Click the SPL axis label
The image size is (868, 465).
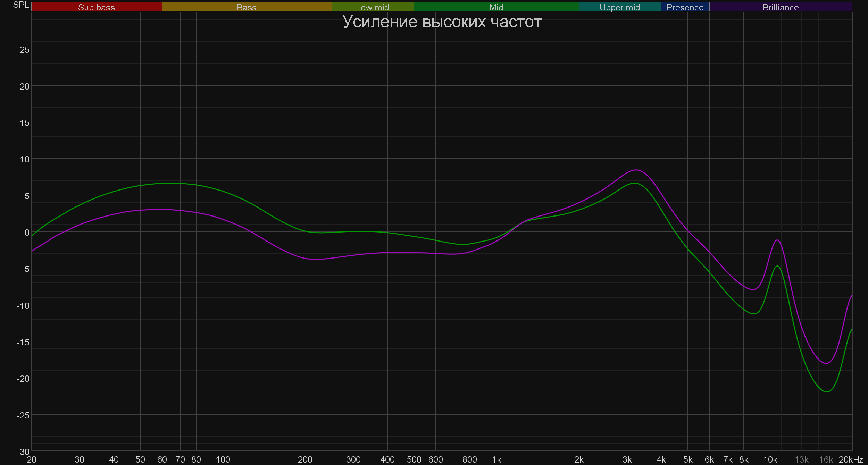pos(21,5)
